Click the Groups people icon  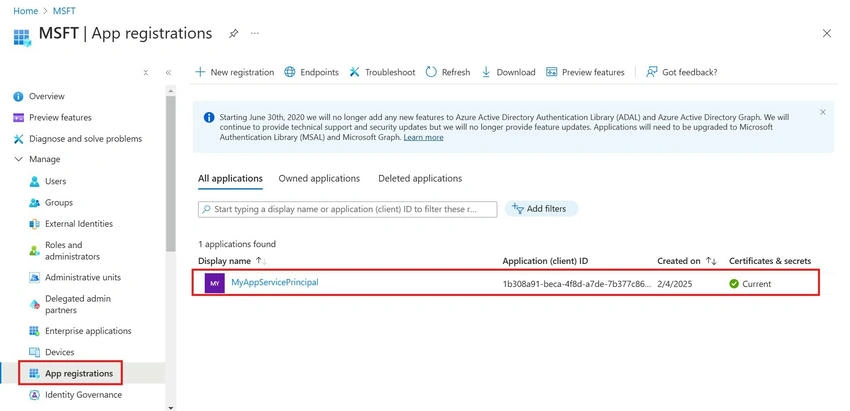(35, 203)
